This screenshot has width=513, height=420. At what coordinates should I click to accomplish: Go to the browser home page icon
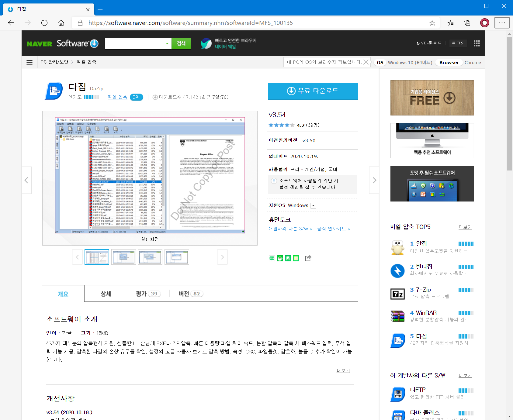click(61, 23)
